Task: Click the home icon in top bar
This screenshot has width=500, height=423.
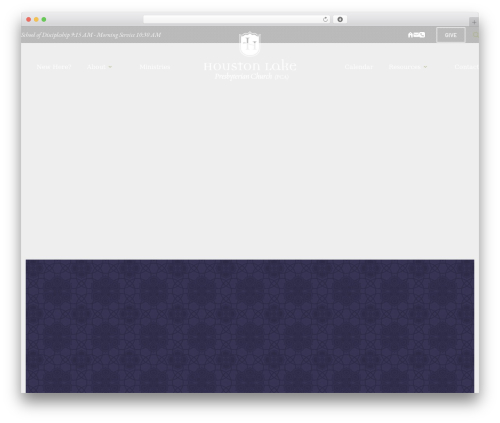Action: 410,35
